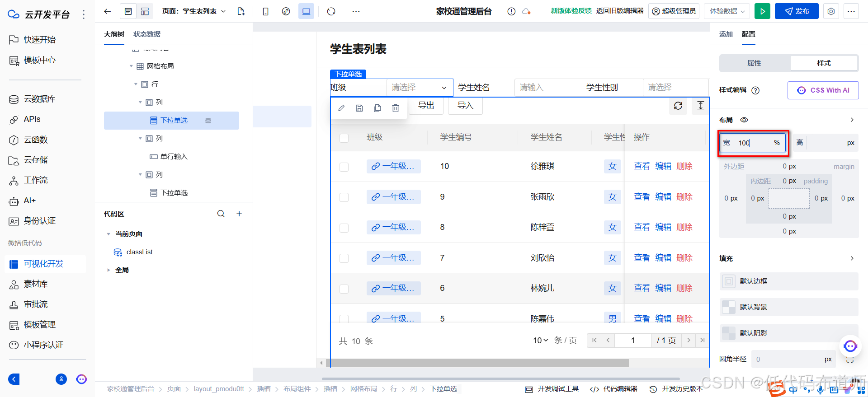Viewport: 868px width, 397px height.
Task: Click the edit pencil on component toolbar
Action: (x=341, y=108)
